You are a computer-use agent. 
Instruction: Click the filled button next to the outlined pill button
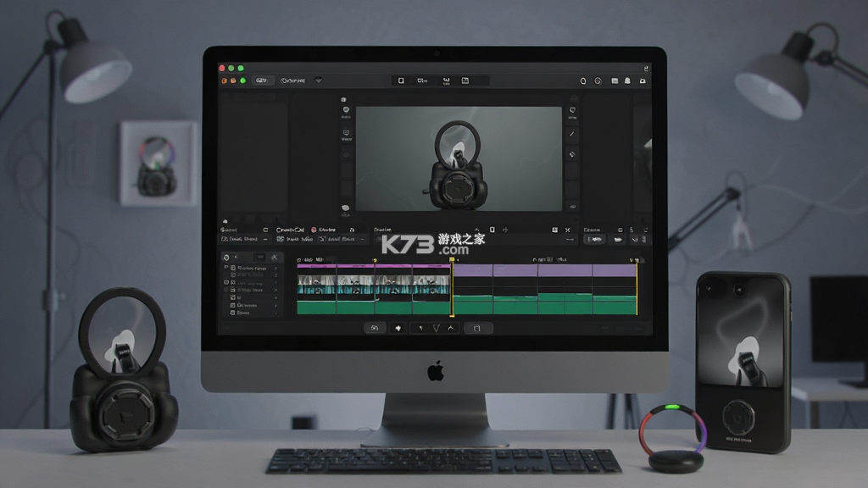pos(618,239)
